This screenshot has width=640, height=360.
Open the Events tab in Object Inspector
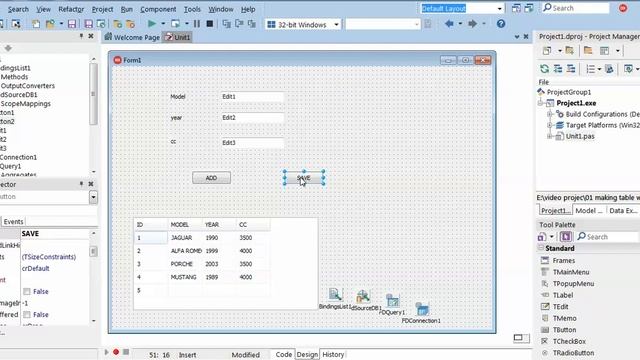tap(13, 222)
